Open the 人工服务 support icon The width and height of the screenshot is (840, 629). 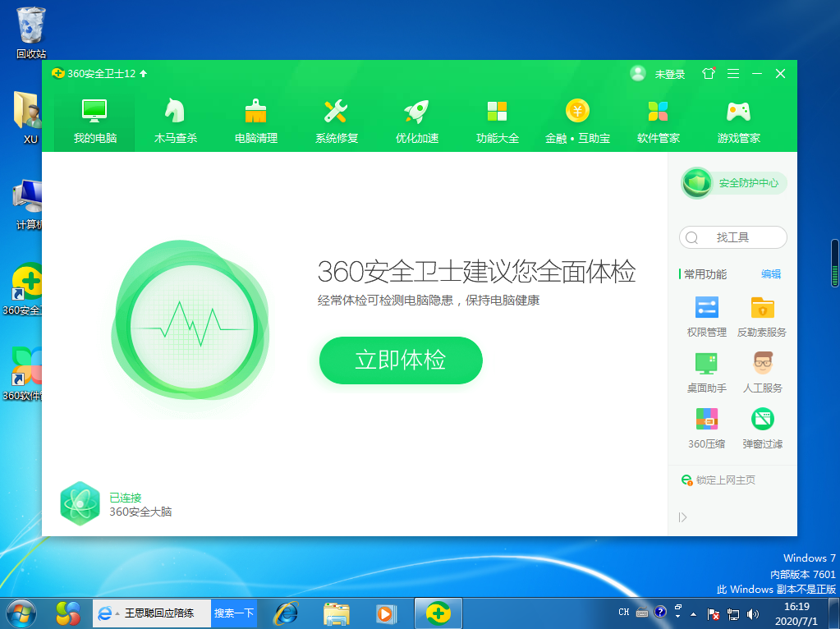pyautogui.click(x=762, y=364)
